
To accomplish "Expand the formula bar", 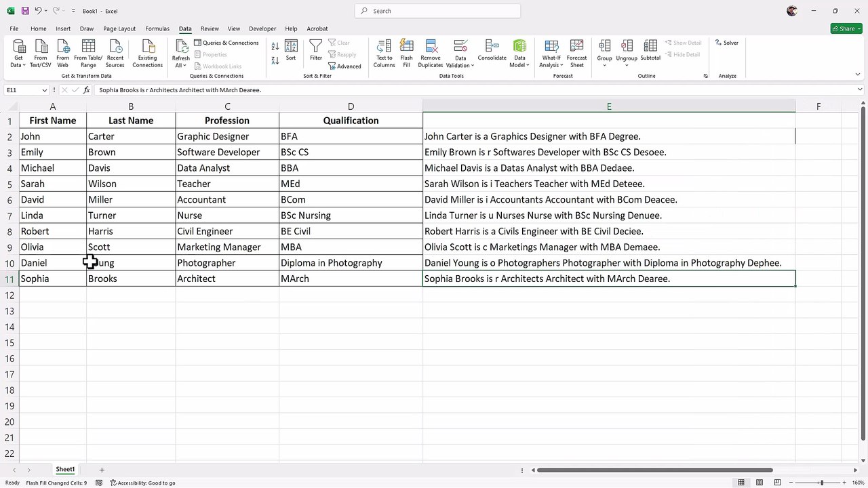I will pyautogui.click(x=860, y=89).
